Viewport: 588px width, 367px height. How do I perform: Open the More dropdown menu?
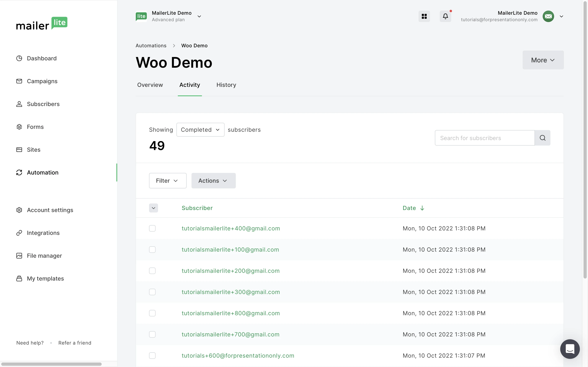point(543,60)
